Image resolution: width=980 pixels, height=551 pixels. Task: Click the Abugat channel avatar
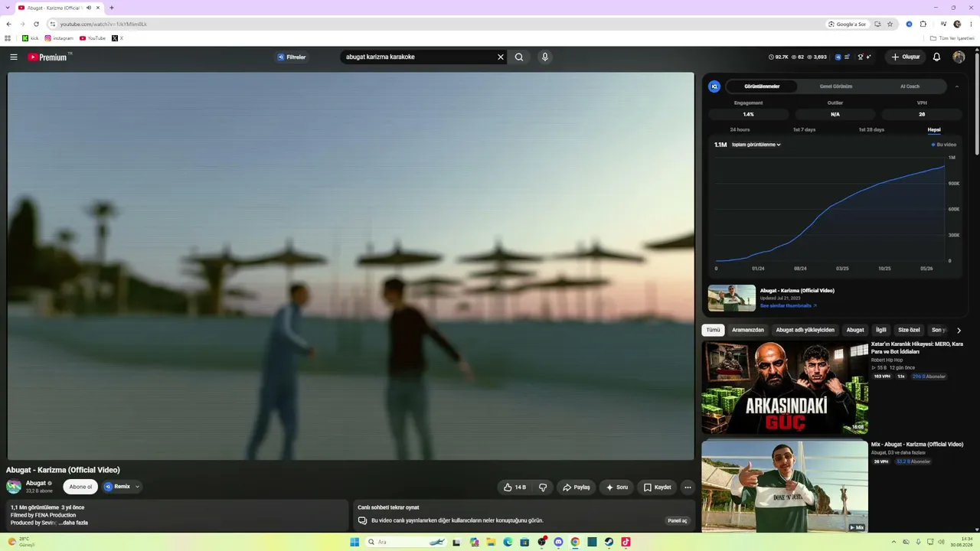click(14, 487)
